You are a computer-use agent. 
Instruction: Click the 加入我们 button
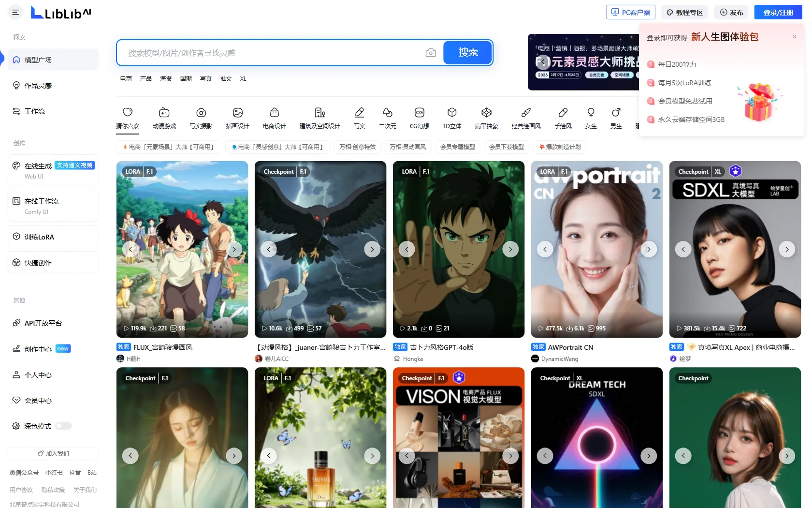tap(53, 453)
